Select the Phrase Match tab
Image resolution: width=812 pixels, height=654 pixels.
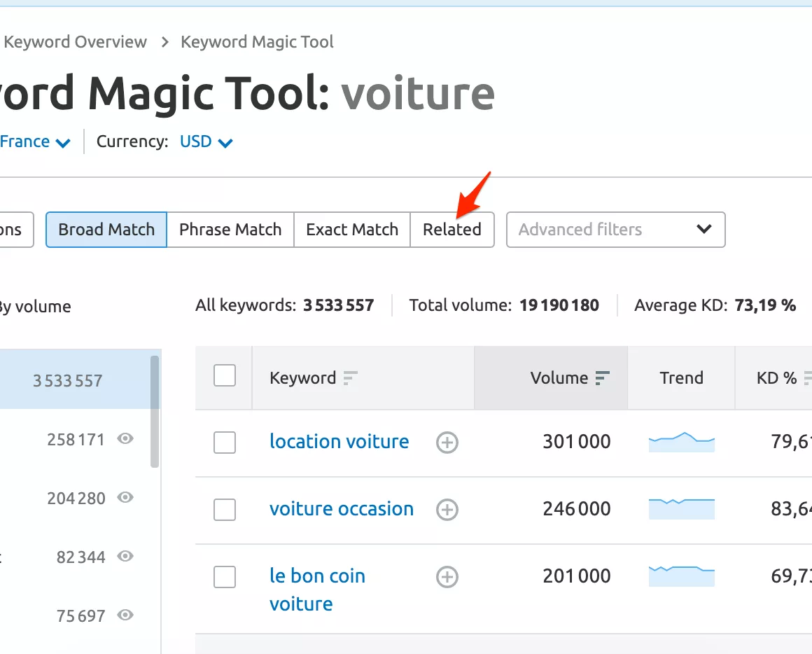pos(230,230)
